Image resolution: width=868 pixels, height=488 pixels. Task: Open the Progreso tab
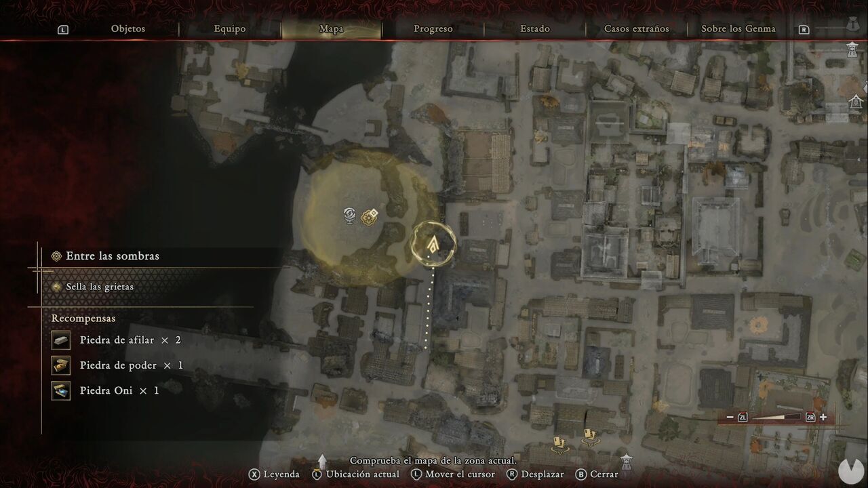(433, 29)
